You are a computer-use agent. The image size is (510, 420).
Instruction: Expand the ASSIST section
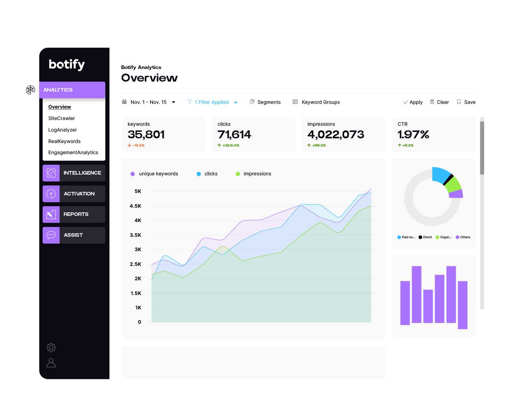pos(74,235)
